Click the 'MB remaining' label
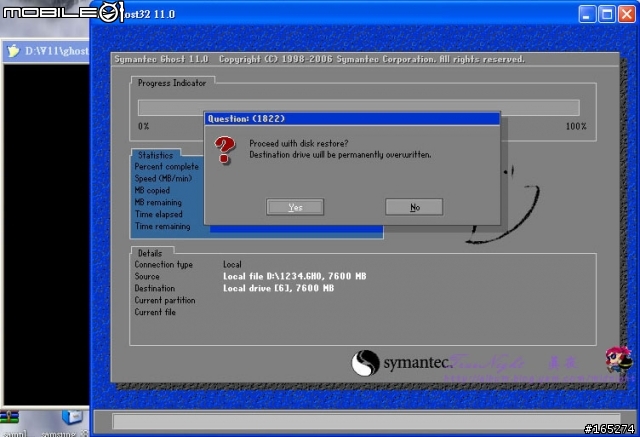640x437 pixels. pos(158,202)
